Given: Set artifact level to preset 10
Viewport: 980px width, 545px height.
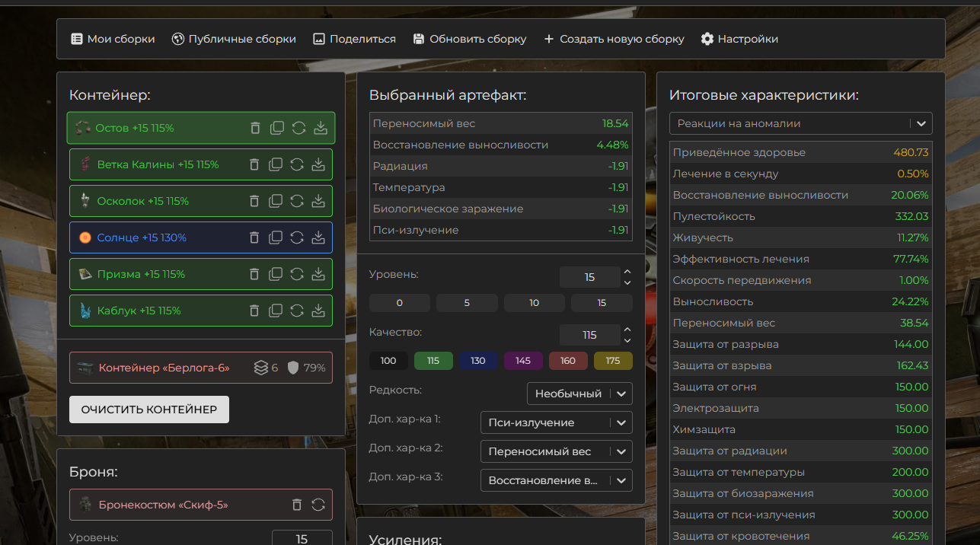Looking at the screenshot, I should click(534, 303).
